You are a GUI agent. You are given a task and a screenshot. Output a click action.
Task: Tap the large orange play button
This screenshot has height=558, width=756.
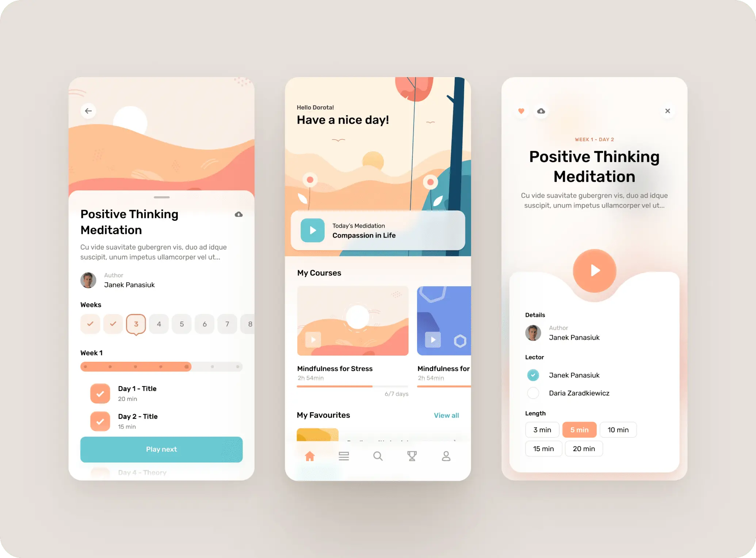pyautogui.click(x=593, y=270)
